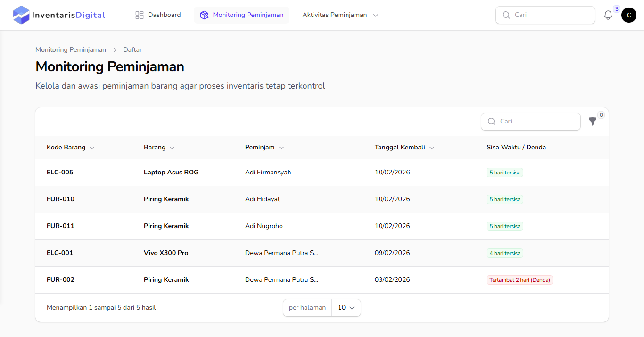Click the FUR-010 code cell
644x337 pixels.
pyautogui.click(x=60, y=199)
